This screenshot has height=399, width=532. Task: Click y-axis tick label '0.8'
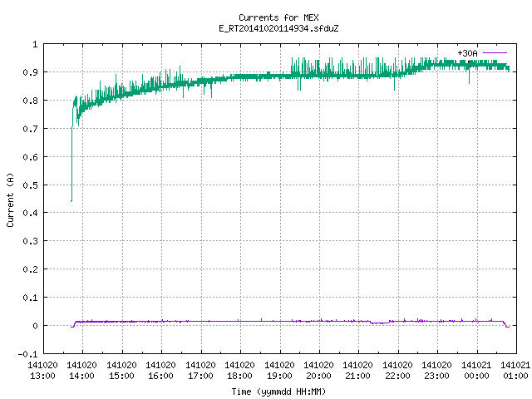tap(30, 101)
